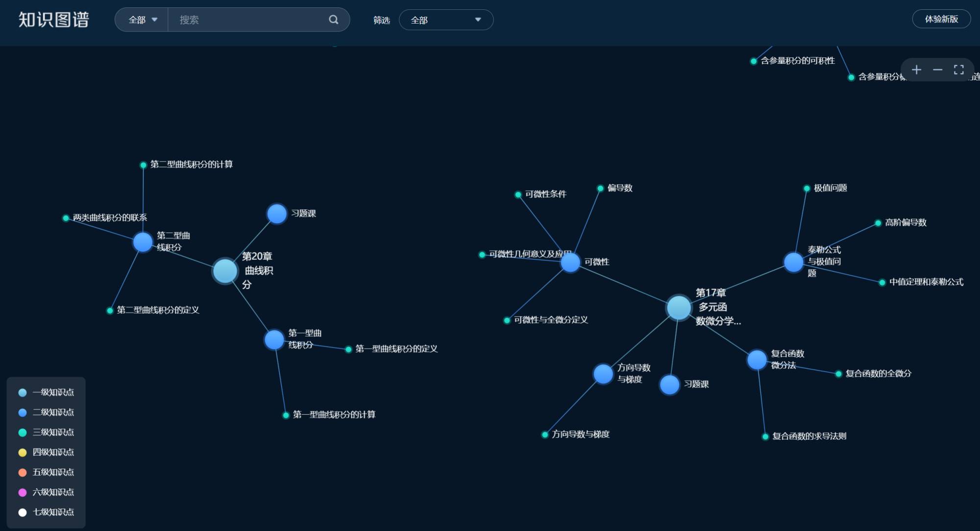Enter fullscreen with the expand icon
Screen dimensions: 980x531
click(x=958, y=70)
